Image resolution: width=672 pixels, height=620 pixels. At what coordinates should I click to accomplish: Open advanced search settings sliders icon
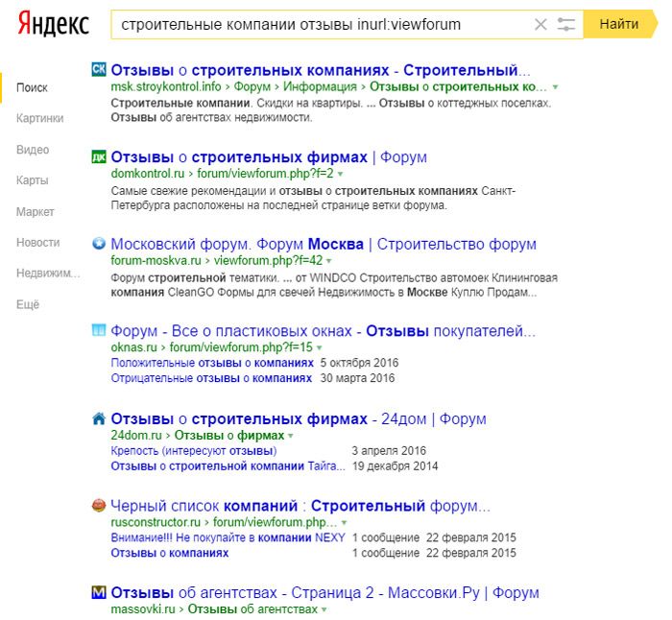pos(565,24)
